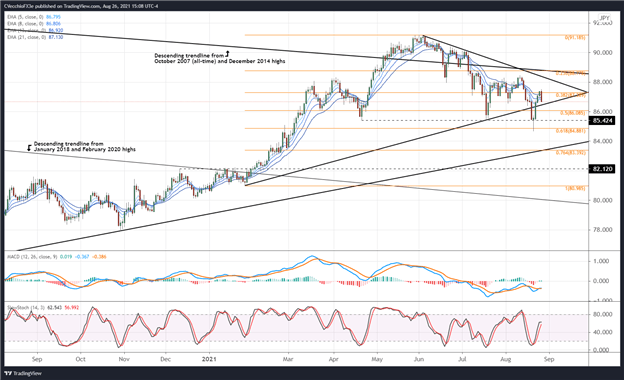The image size is (624, 380).
Task: Click the JPY currency badge
Action: [604, 18]
